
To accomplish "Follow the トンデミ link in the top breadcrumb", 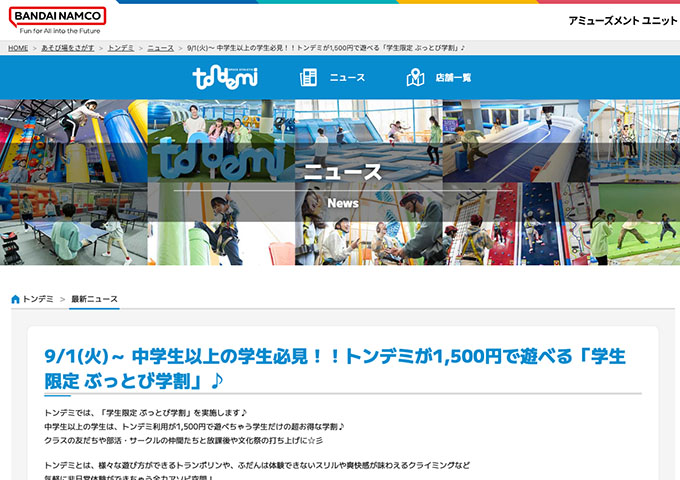I will (x=121, y=48).
